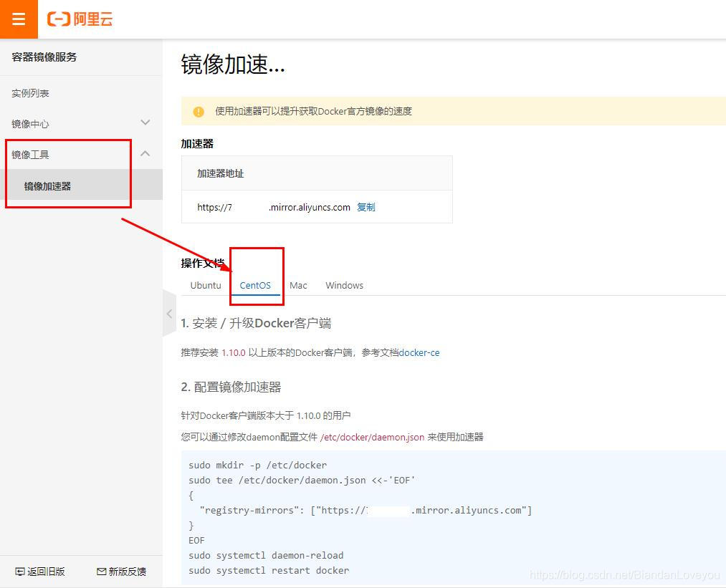The height and width of the screenshot is (588, 726).
Task: Click heading 1. 安装 / 升级Docker客户端
Action: pos(256,323)
